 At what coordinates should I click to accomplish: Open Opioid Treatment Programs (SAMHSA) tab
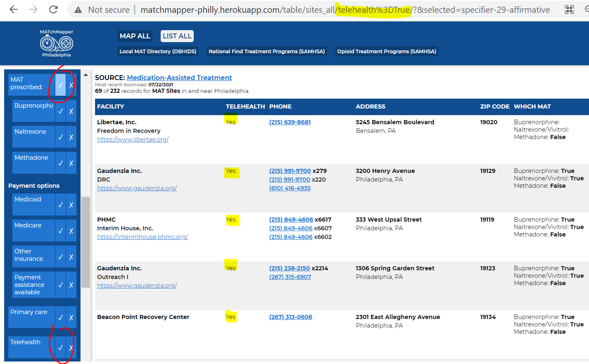pyautogui.click(x=387, y=51)
